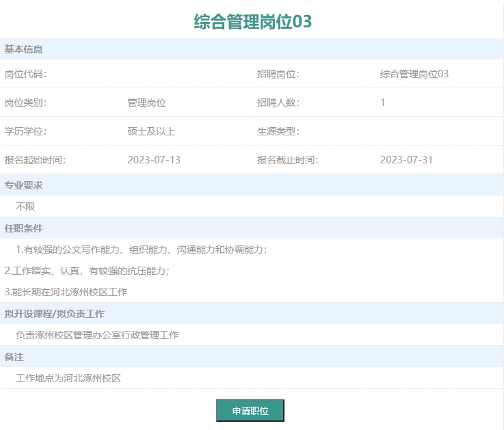Select the note 工作地点为河北涿州校区
The width and height of the screenshot is (504, 430).
click(68, 378)
